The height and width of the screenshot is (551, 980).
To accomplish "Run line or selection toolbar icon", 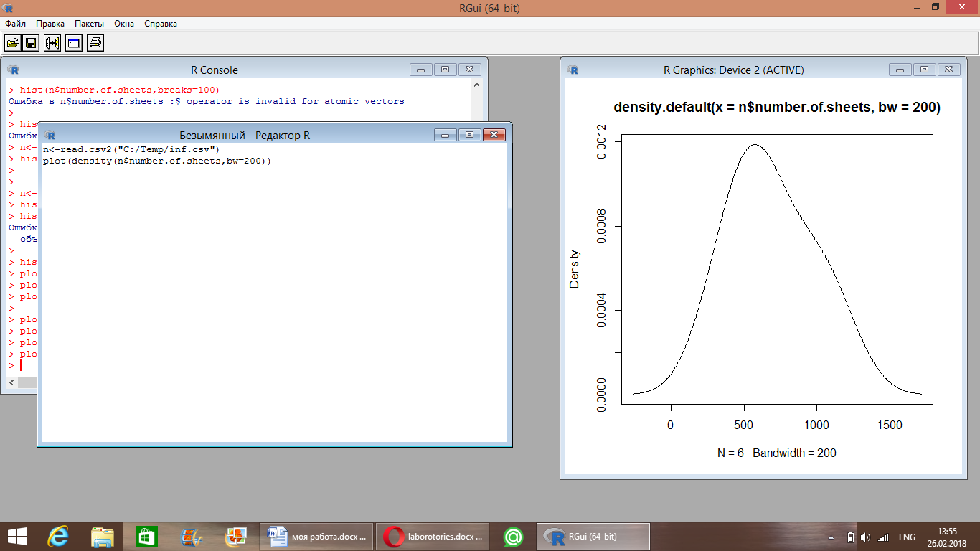I will pyautogui.click(x=52, y=44).
